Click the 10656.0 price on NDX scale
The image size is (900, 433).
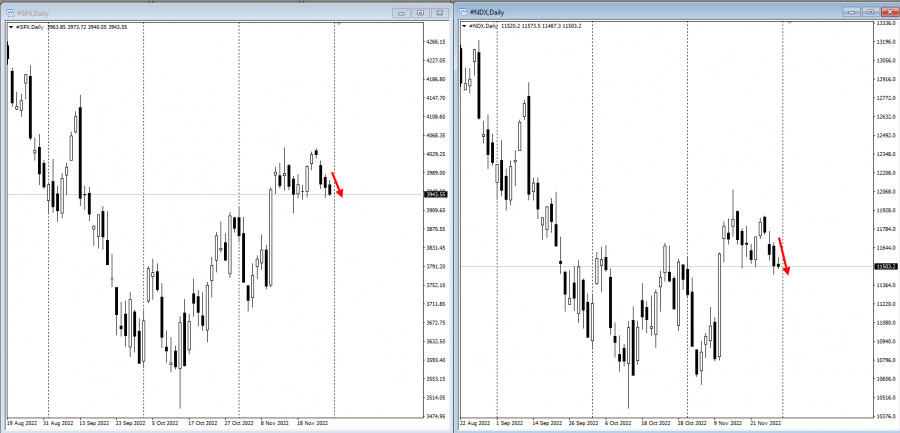coord(887,379)
